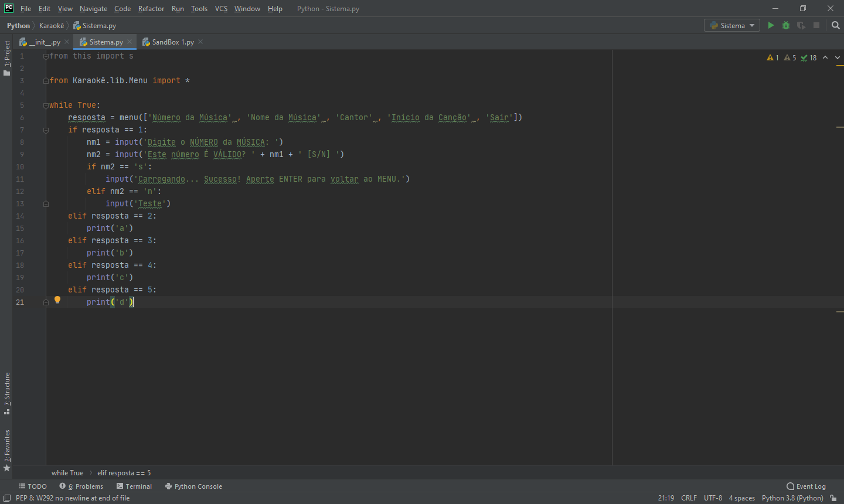The height and width of the screenshot is (504, 844).
Task: Toggle the read-only lock icon in status bar
Action: coord(833,498)
